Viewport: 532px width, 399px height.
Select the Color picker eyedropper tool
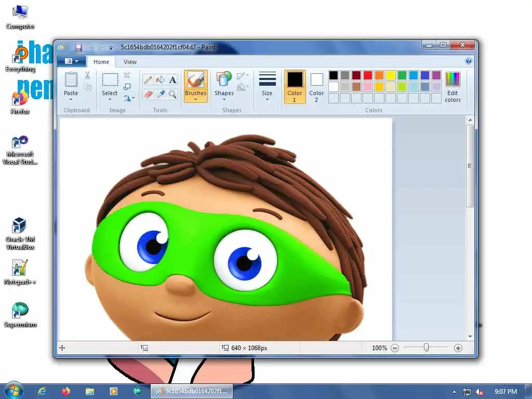click(x=161, y=94)
